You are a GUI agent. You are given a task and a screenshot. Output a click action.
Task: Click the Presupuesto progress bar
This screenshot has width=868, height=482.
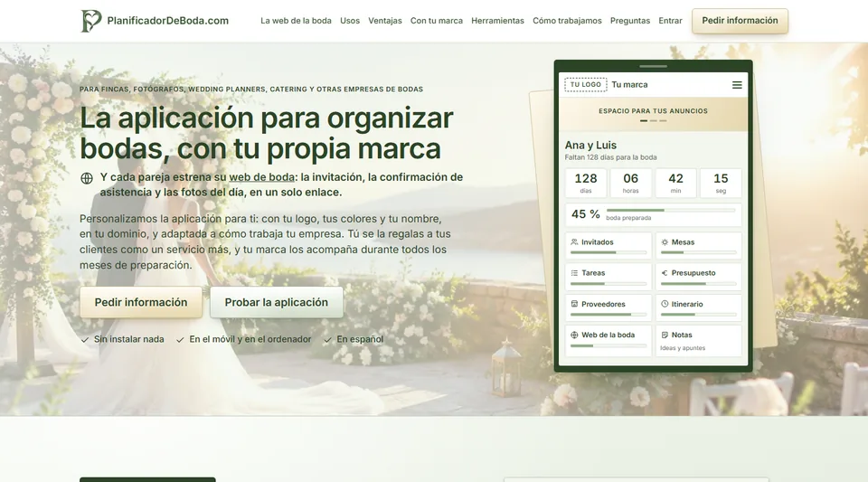pyautogui.click(x=699, y=283)
